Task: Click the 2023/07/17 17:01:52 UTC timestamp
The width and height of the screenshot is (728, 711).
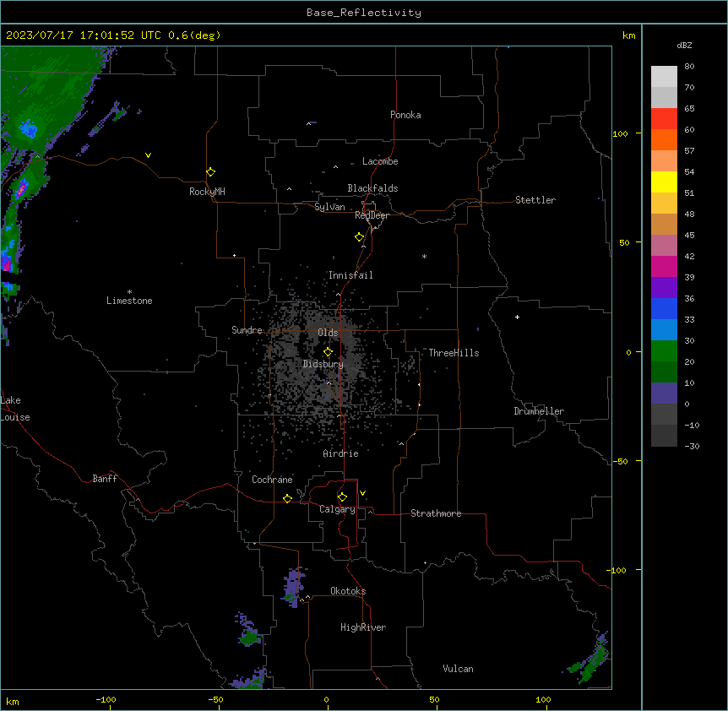Action: tap(83, 35)
